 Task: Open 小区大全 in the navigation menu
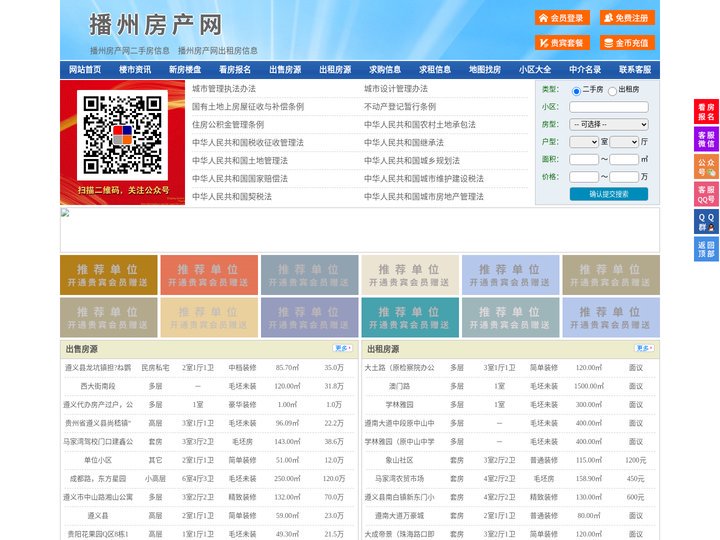pyautogui.click(x=535, y=70)
